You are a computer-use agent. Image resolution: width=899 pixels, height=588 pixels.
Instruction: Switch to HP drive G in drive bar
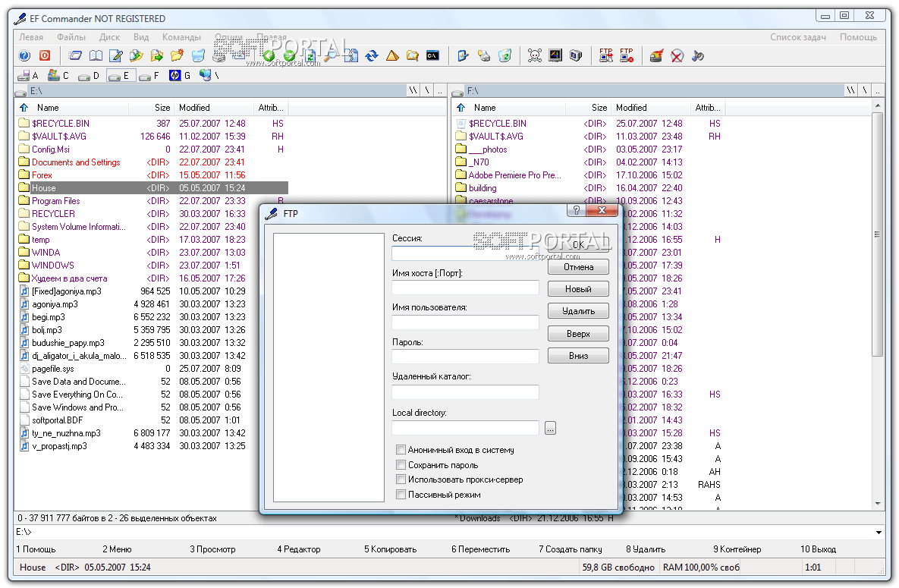(180, 75)
